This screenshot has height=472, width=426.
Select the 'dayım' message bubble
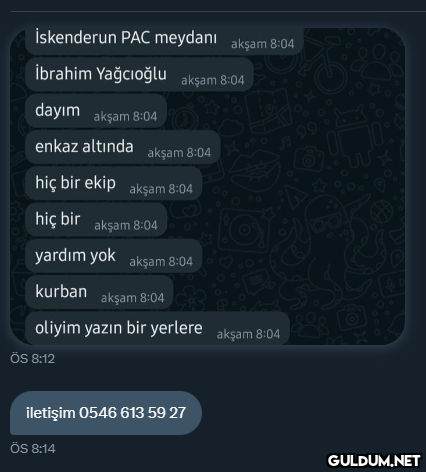96,110
